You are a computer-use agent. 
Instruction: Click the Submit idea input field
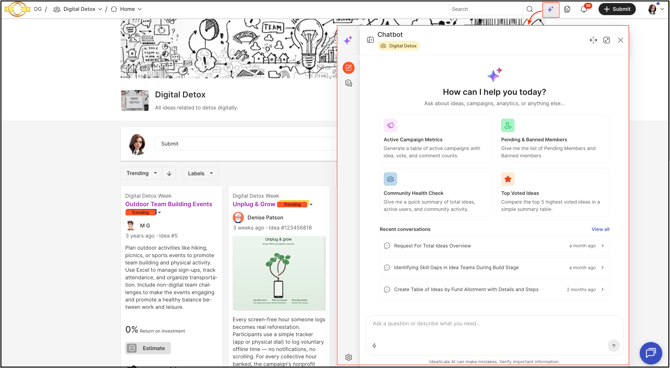[x=246, y=144]
